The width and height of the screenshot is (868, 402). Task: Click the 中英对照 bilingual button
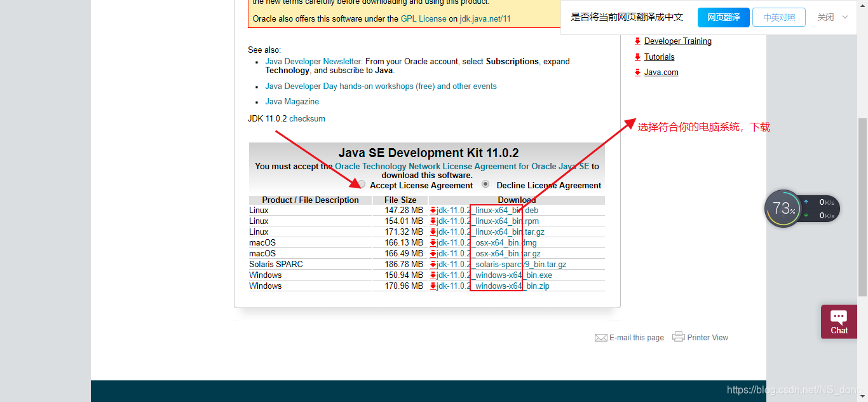click(x=779, y=17)
